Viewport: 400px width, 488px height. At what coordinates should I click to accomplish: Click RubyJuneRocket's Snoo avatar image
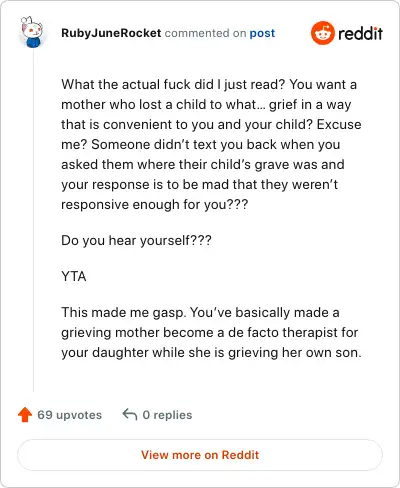click(32, 32)
